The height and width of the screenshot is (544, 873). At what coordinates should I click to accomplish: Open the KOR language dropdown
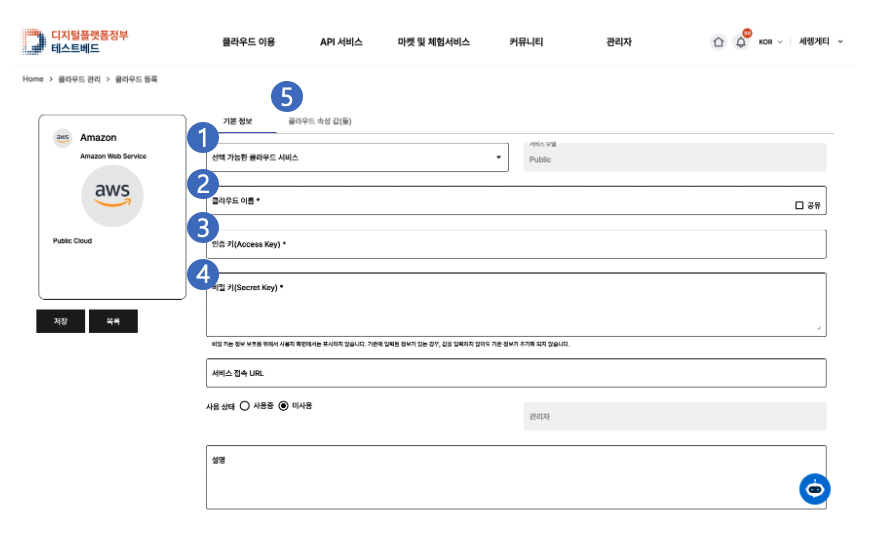point(770,42)
